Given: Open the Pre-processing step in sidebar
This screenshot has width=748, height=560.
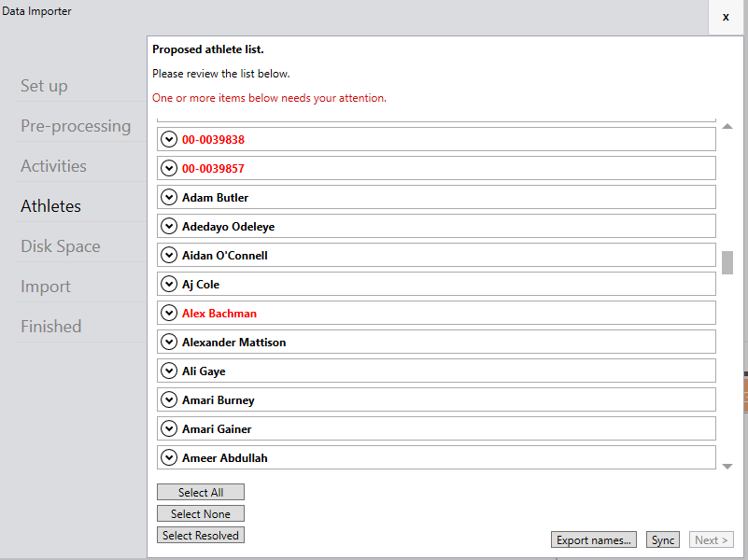Looking at the screenshot, I should [76, 126].
